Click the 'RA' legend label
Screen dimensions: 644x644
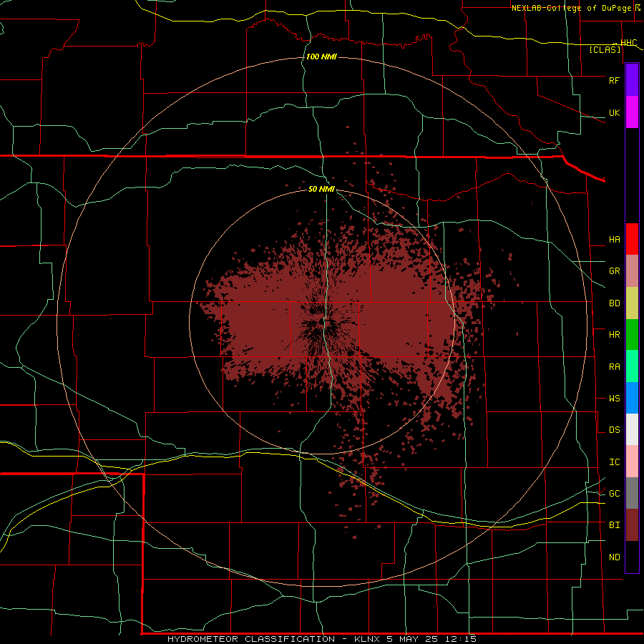(614, 367)
